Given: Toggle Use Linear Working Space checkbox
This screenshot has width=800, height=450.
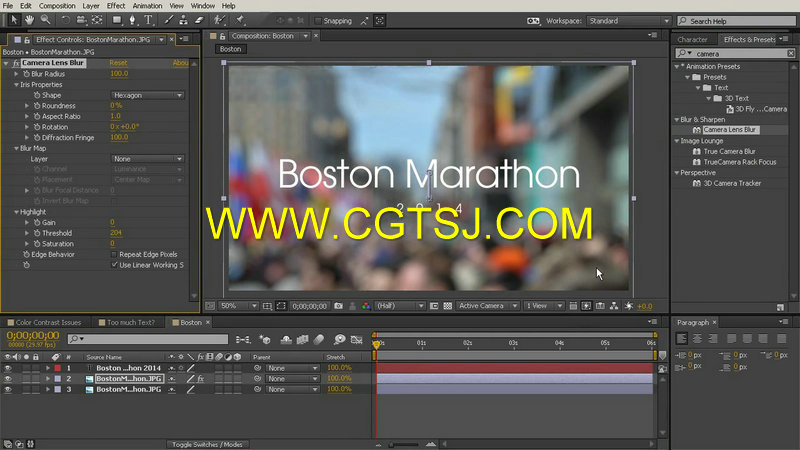Looking at the screenshot, I should point(114,265).
